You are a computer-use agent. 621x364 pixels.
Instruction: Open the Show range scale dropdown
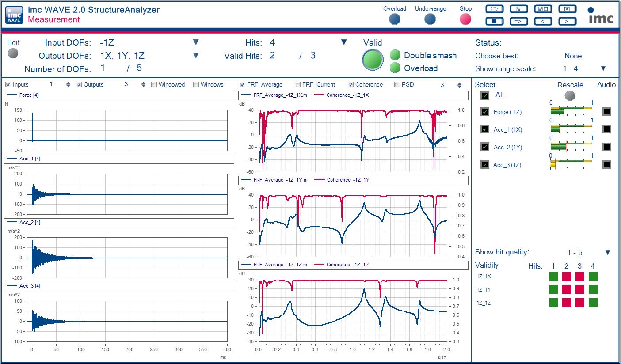pyautogui.click(x=603, y=68)
